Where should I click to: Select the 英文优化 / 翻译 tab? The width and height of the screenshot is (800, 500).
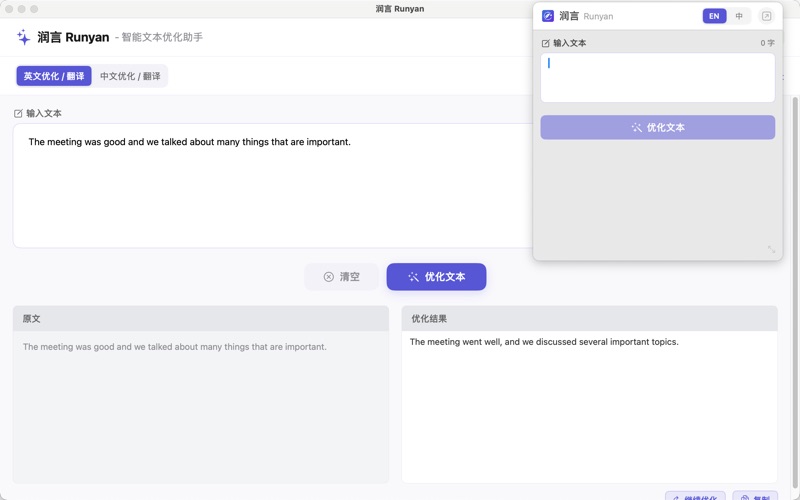click(54, 76)
